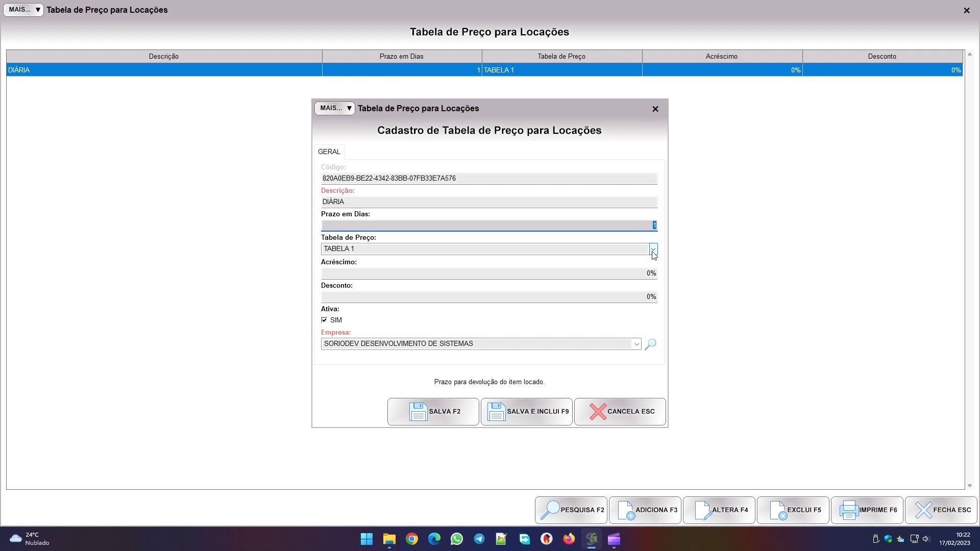
Task: Open the MAIS menu in the main window
Action: tap(23, 10)
